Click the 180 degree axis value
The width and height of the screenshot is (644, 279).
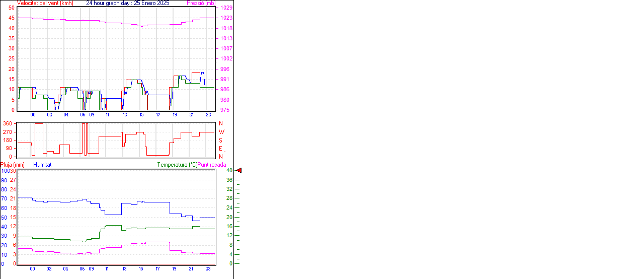pyautogui.click(x=8, y=141)
